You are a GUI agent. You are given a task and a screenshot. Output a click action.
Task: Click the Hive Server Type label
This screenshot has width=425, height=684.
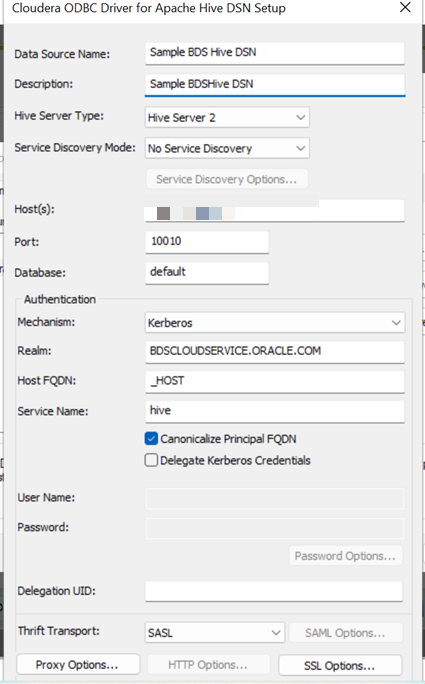(59, 116)
